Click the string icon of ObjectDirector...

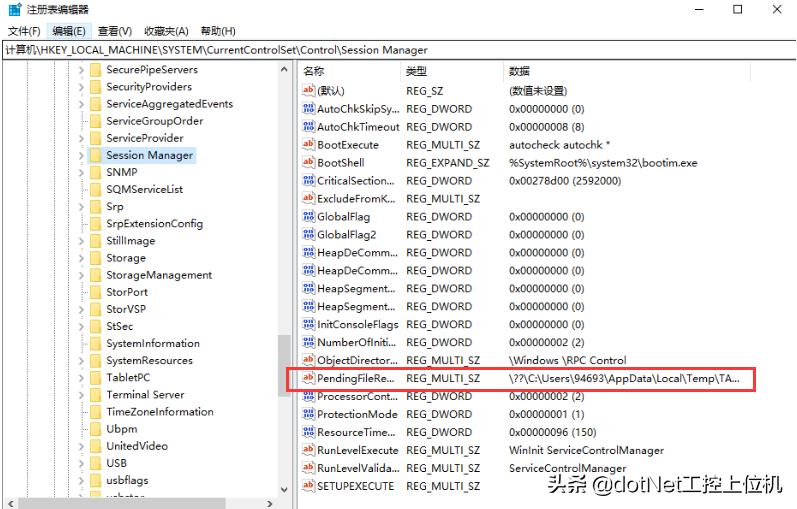pyautogui.click(x=308, y=360)
